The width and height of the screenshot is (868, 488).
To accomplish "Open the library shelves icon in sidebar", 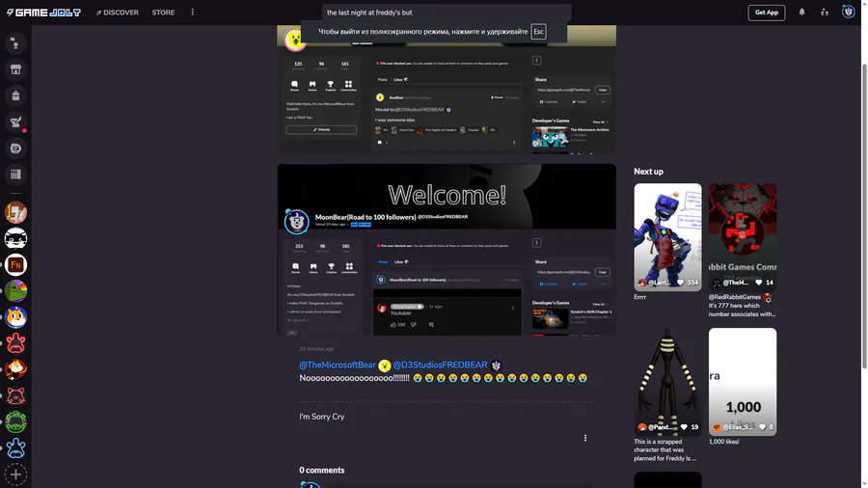I will pyautogui.click(x=15, y=175).
